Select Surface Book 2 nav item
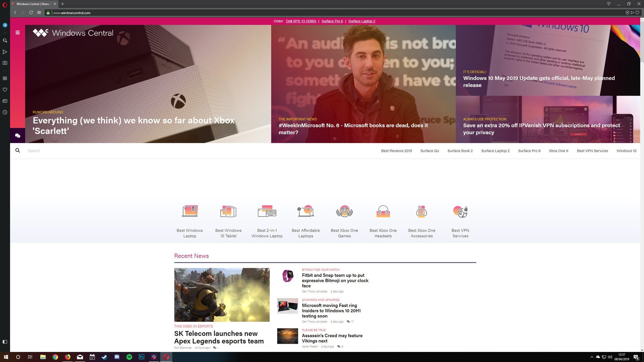This screenshot has width=644, height=362. point(460,151)
